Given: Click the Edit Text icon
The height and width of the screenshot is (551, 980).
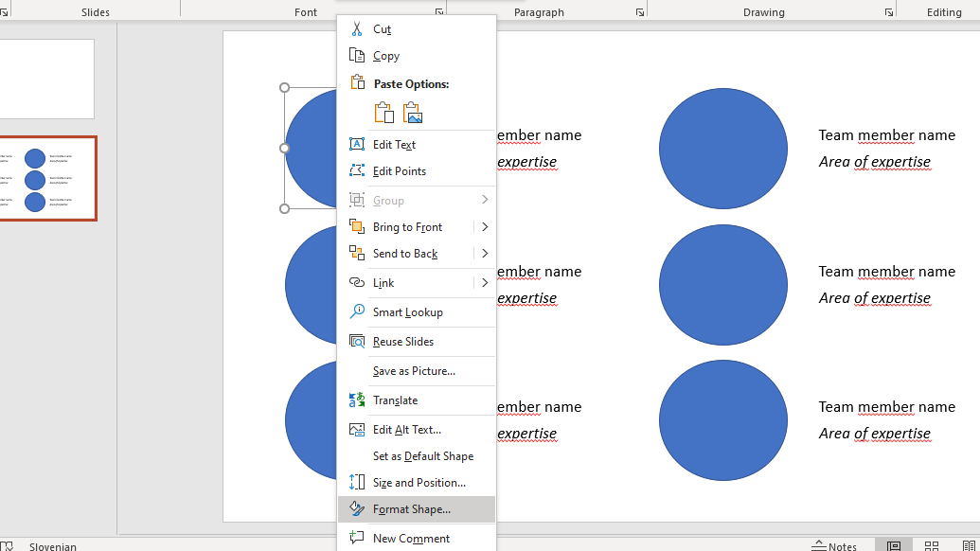Looking at the screenshot, I should (x=357, y=144).
